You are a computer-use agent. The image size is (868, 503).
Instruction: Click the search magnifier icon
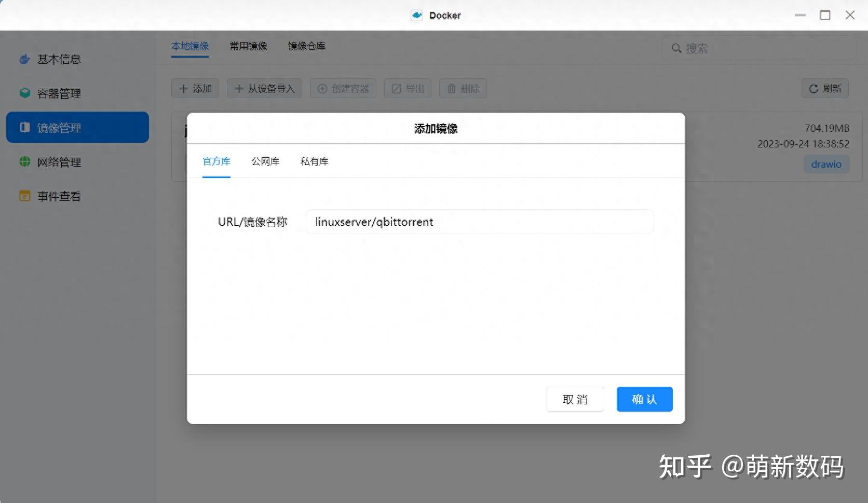[x=676, y=48]
